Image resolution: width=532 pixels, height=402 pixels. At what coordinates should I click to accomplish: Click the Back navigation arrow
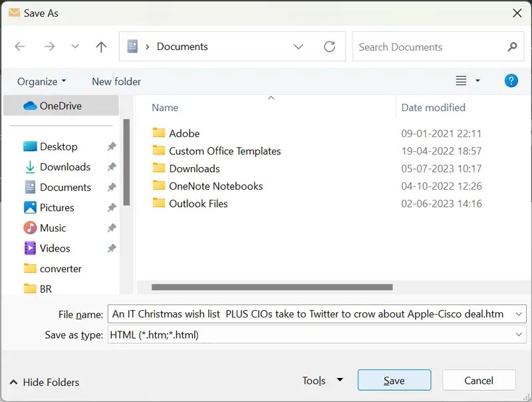(x=20, y=47)
